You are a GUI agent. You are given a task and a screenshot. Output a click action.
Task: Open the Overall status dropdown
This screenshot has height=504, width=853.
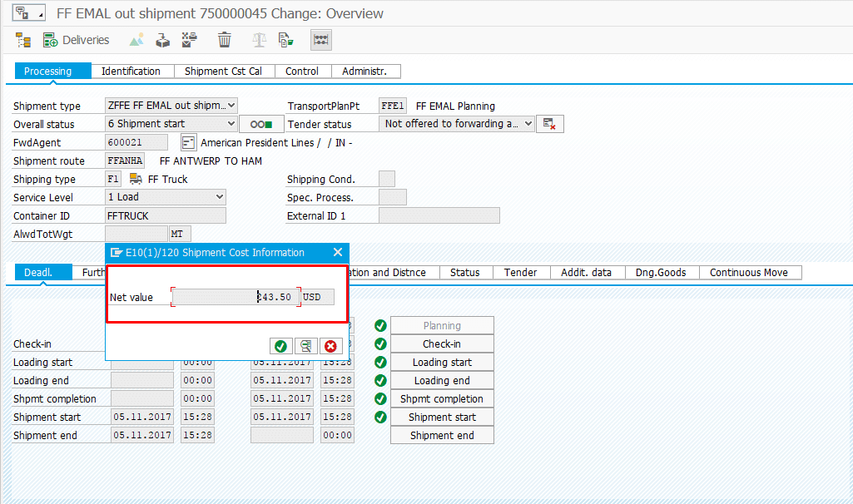click(231, 124)
